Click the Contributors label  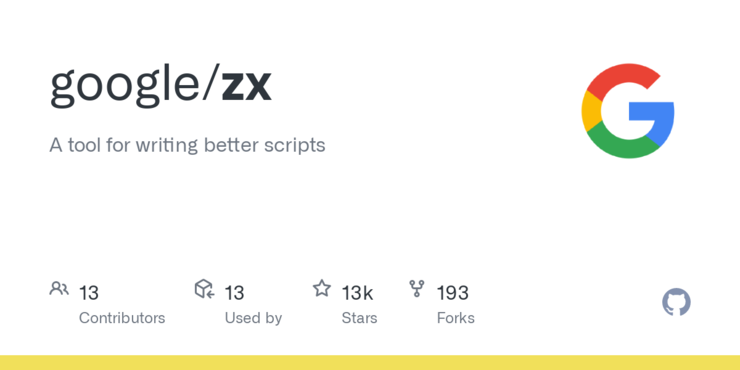click(x=122, y=318)
